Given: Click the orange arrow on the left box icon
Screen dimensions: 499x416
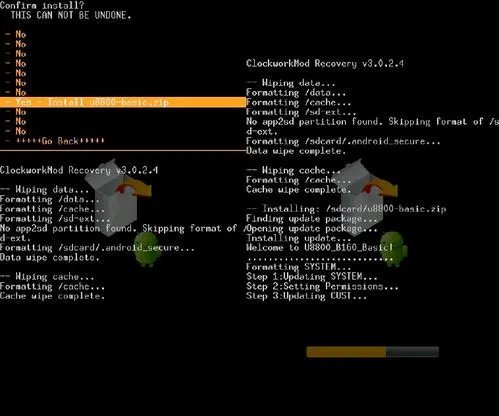Looking at the screenshot, I should [135, 188].
